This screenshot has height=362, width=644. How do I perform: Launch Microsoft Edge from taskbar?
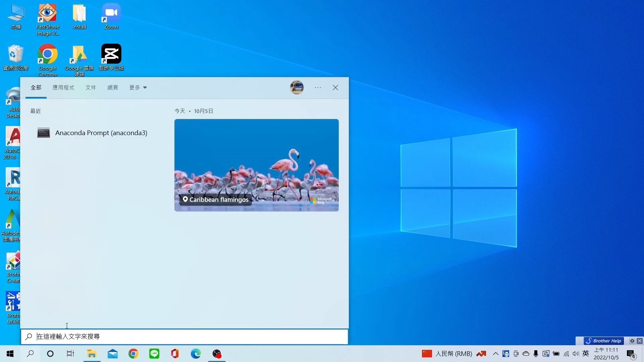196,354
